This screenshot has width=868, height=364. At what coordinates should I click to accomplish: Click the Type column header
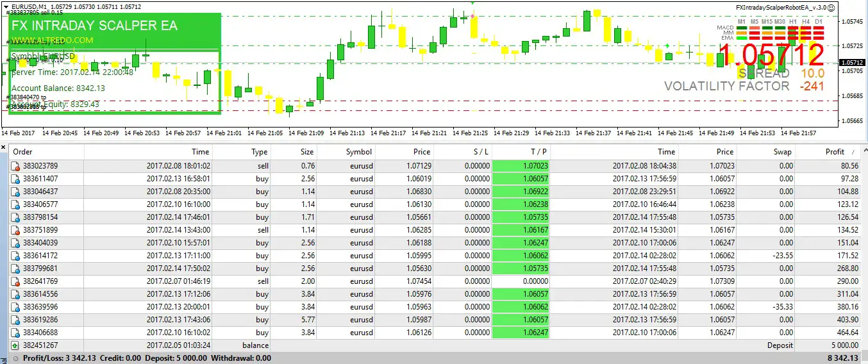pos(259,152)
